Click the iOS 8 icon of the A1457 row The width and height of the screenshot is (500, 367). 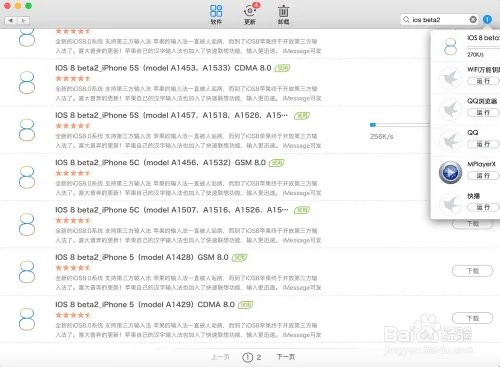point(27,130)
